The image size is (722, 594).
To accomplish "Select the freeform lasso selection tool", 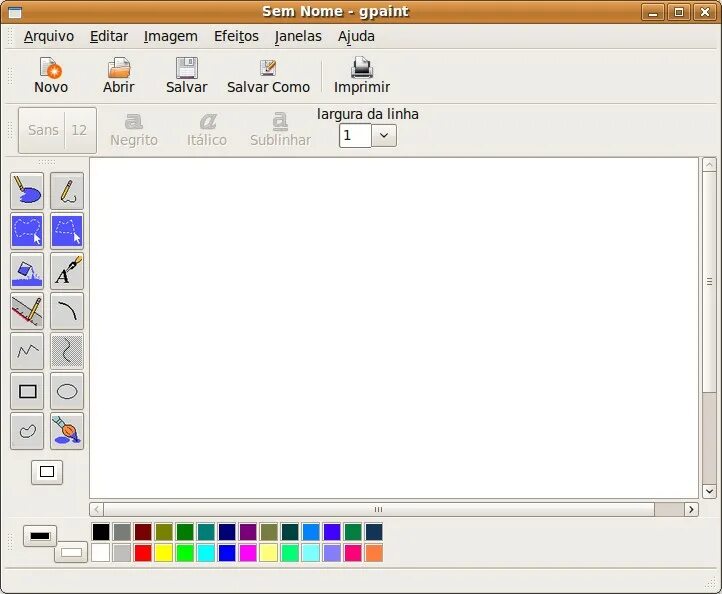I will tap(27, 231).
